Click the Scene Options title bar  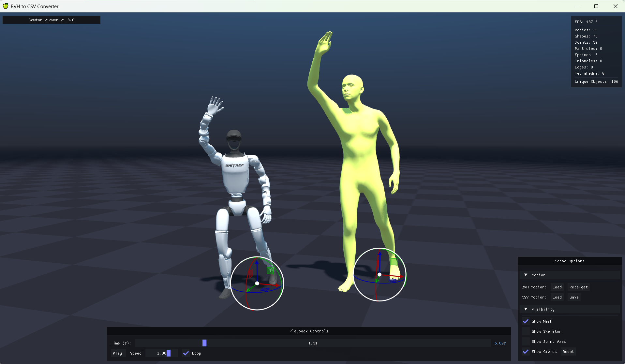coord(570,261)
